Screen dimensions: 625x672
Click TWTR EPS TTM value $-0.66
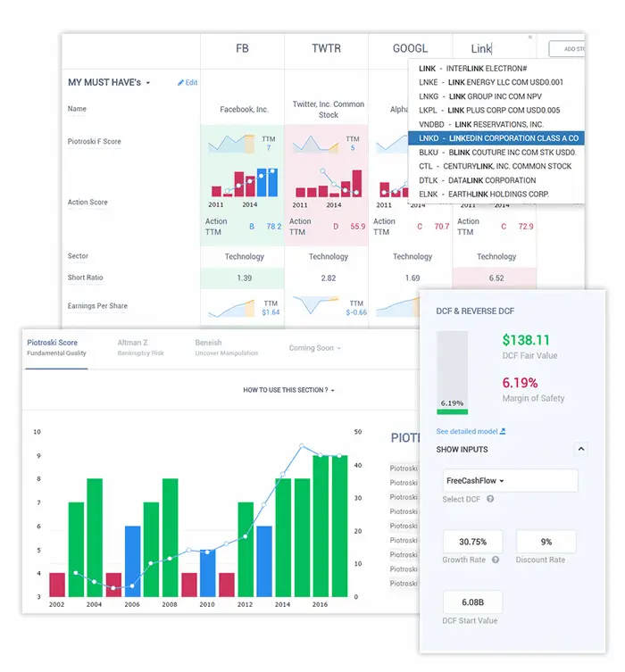[x=356, y=312]
